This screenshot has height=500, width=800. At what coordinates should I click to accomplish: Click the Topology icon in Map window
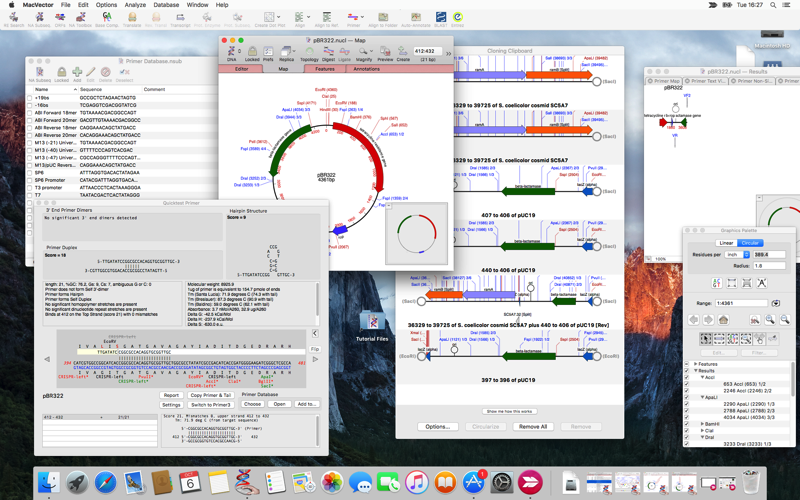tap(309, 51)
